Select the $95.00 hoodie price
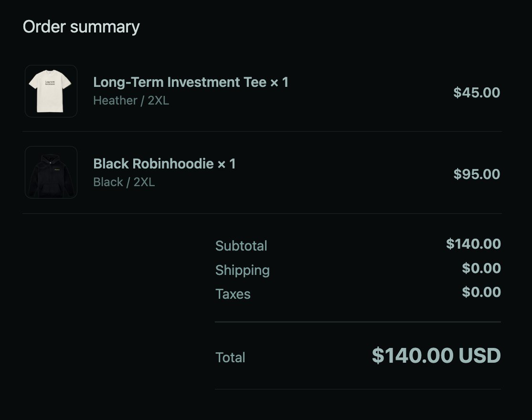 [476, 174]
